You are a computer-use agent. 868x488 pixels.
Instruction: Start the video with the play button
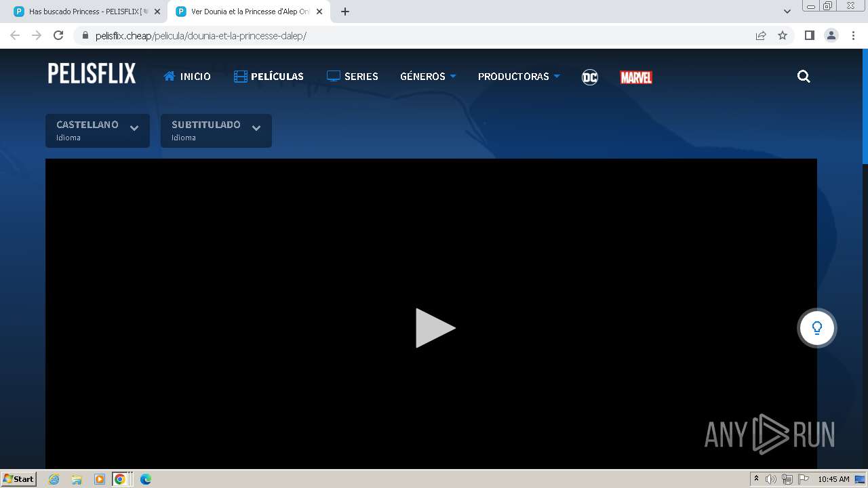(x=435, y=328)
